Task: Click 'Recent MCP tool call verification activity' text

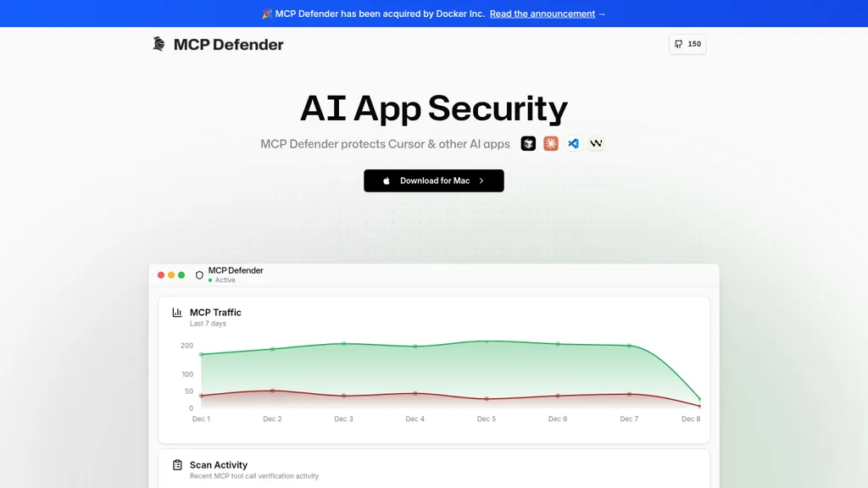Action: (254, 476)
